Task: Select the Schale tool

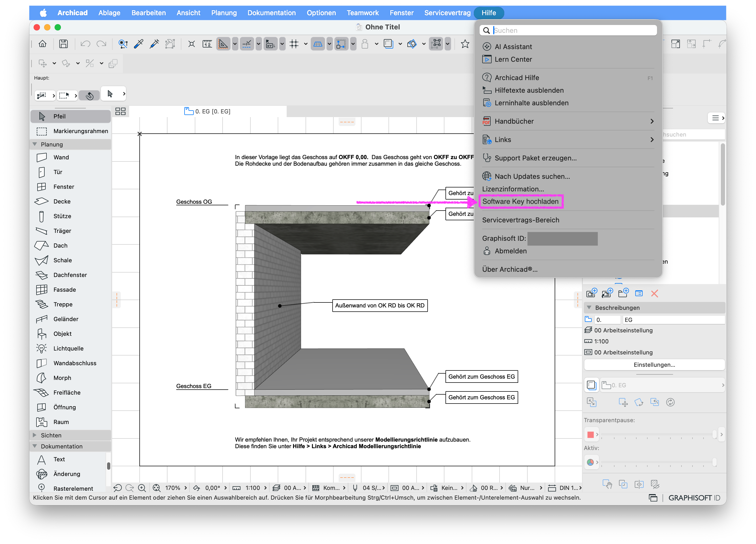Action: tap(70, 260)
